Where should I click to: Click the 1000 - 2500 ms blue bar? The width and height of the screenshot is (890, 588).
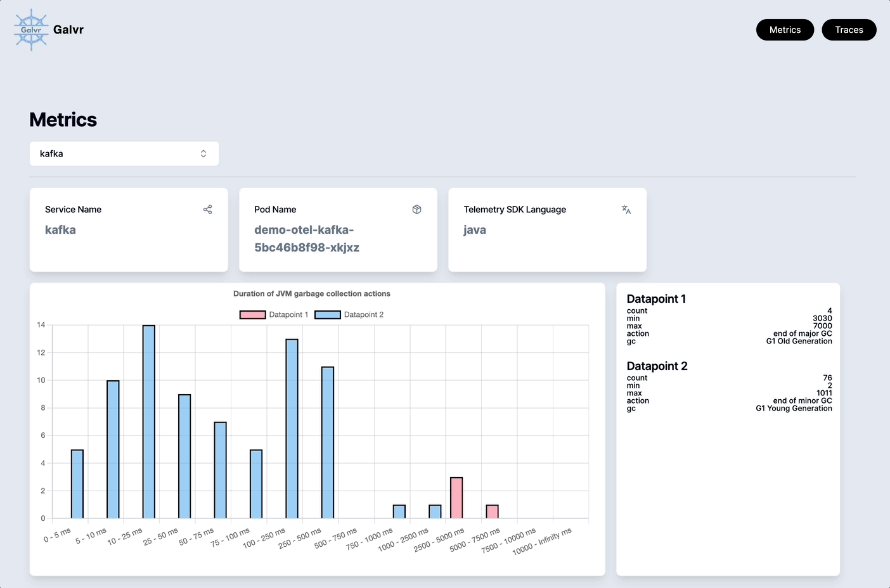(435, 512)
